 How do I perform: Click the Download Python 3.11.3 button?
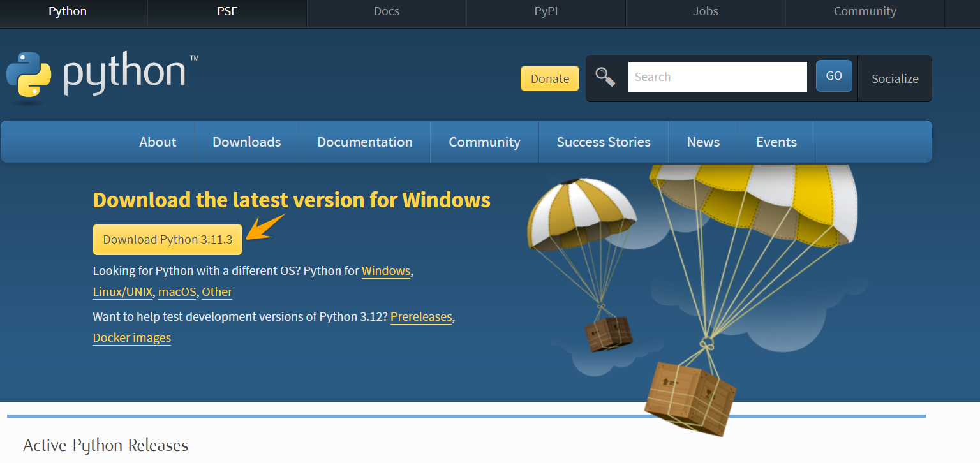point(167,240)
